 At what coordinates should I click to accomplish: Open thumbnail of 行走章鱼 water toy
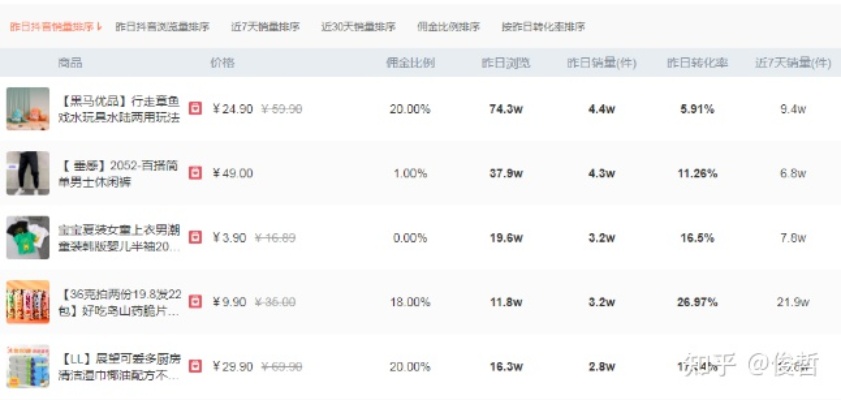[28, 109]
